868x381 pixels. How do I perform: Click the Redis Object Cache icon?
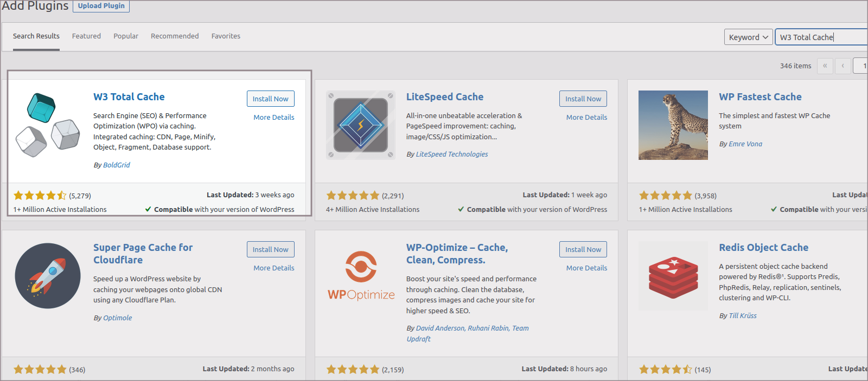coord(673,276)
